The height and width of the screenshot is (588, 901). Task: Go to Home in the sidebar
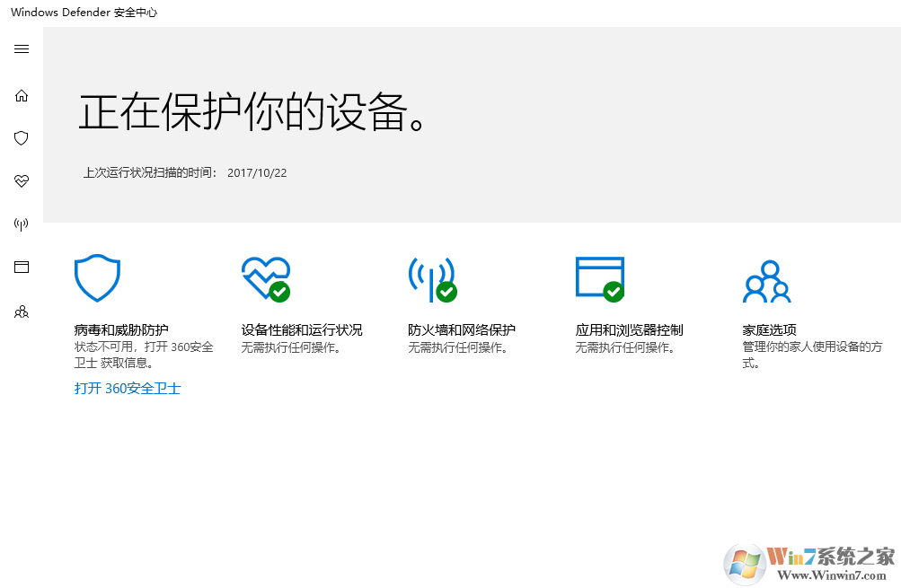22,95
